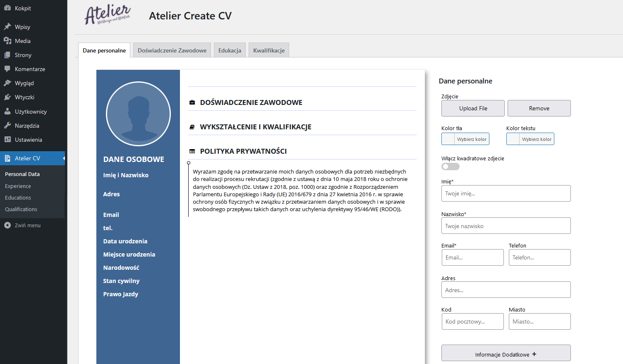
Task: Click the Wygląd paintbrush icon
Action: click(x=7, y=83)
